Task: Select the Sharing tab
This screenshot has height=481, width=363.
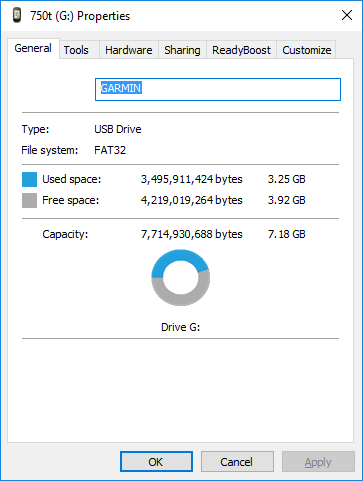Action: tap(182, 50)
